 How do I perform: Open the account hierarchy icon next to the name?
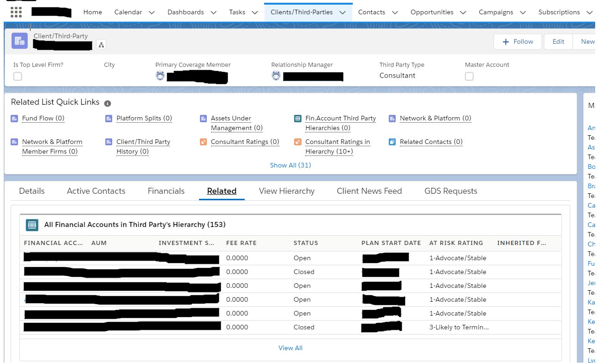(101, 44)
